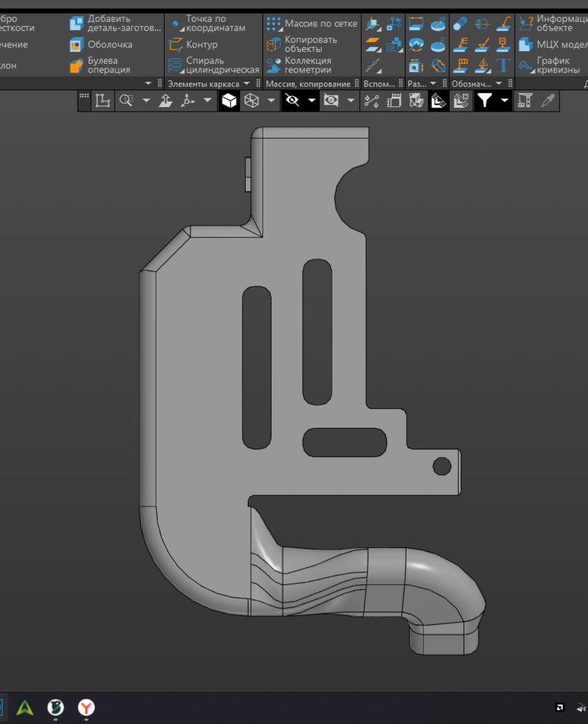
Task: Click the leader line annotation icon
Action: click(x=504, y=24)
